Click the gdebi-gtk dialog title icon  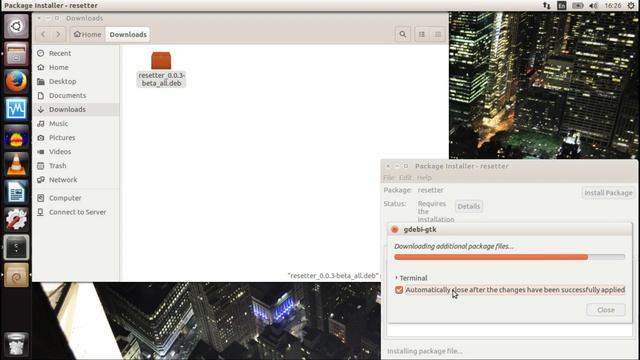click(x=394, y=229)
